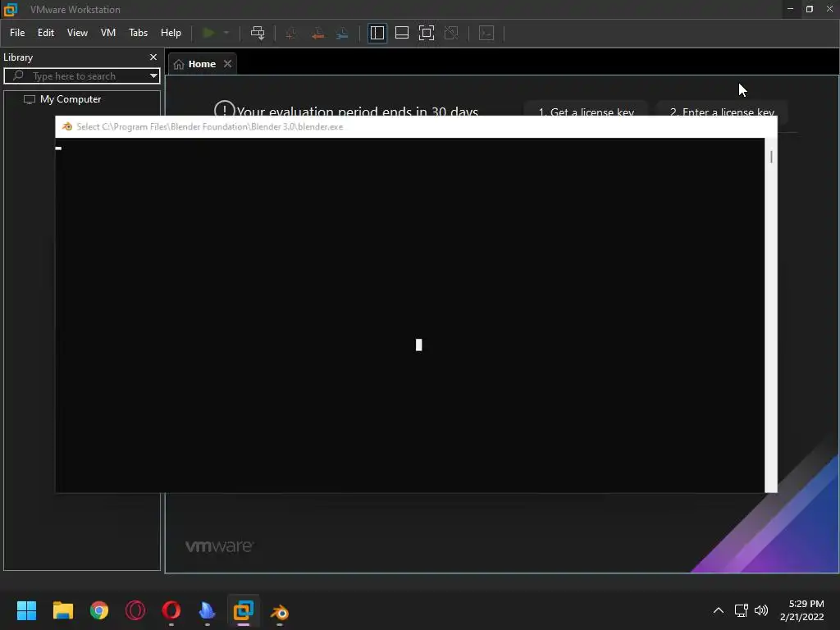The width and height of the screenshot is (840, 630).
Task: Close the Home tab
Action: click(228, 64)
